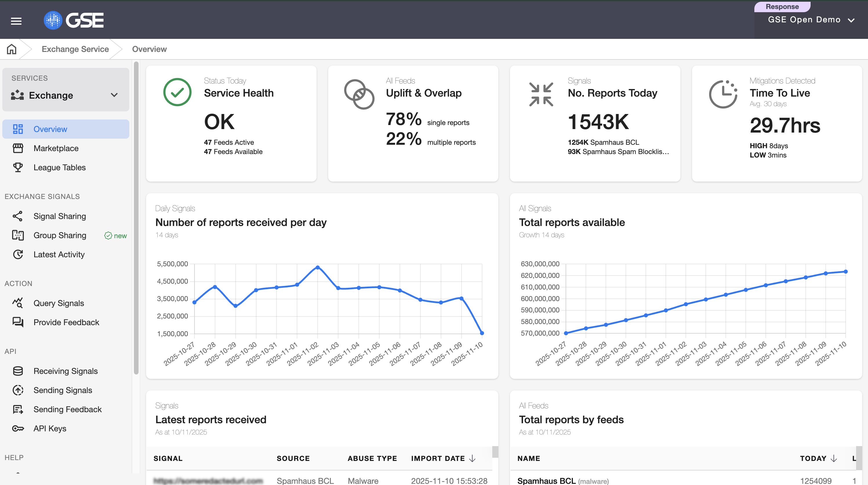The width and height of the screenshot is (868, 485).
Task: Click the Query Signals chart icon
Action: pyautogui.click(x=18, y=303)
